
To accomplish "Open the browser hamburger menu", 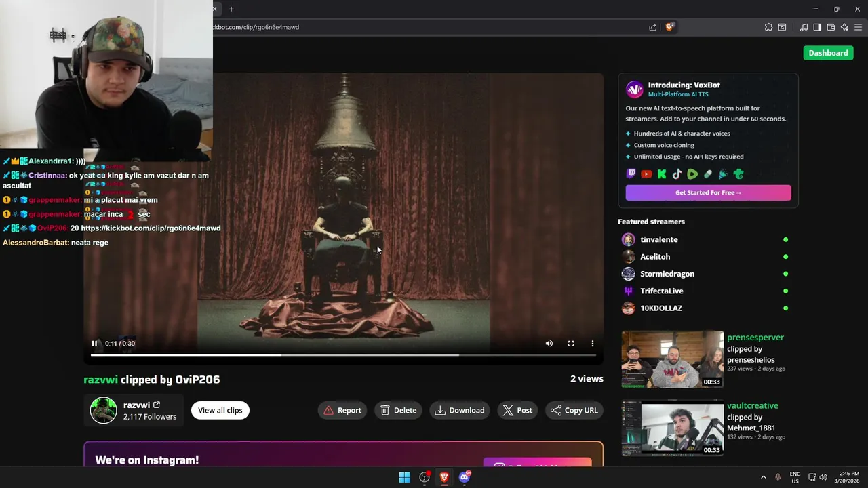I will coord(858,27).
